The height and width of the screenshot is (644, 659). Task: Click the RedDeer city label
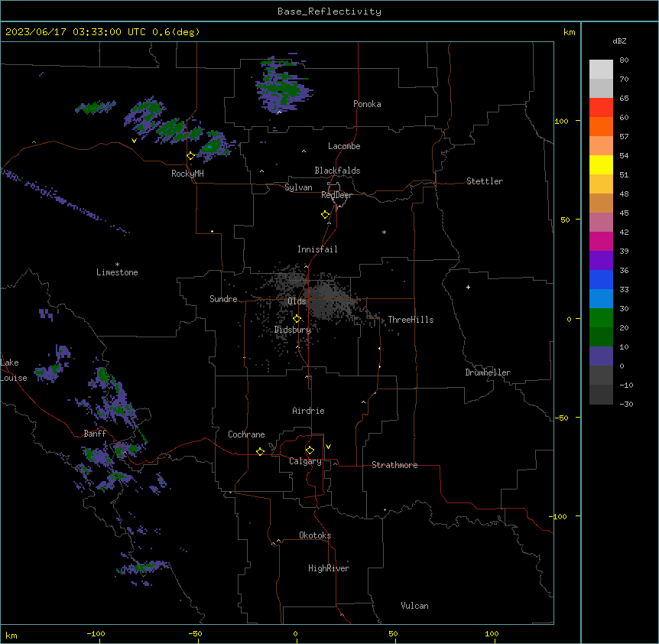[336, 195]
